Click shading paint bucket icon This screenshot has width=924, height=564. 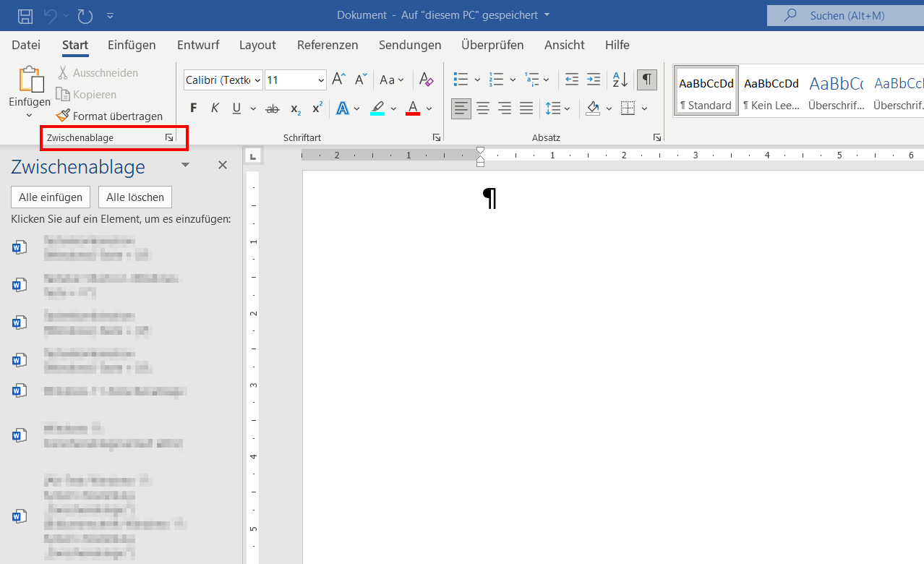point(593,108)
